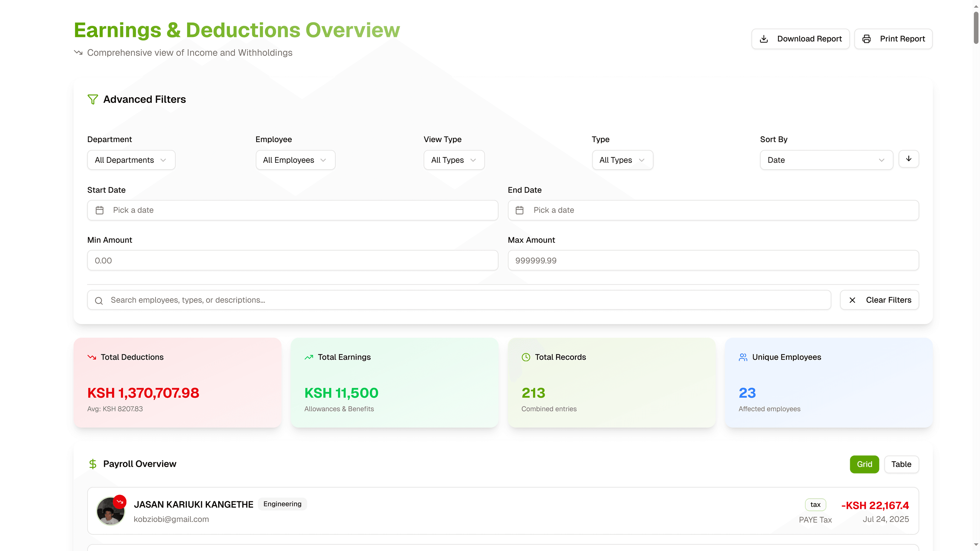Click the KSH 11,500 earnings total
The image size is (980, 551).
click(341, 393)
